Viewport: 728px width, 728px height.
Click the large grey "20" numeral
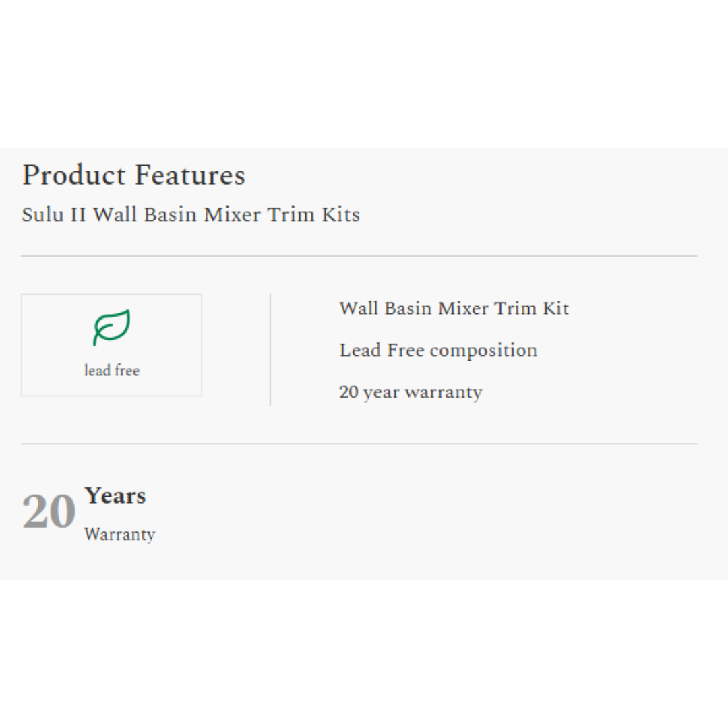point(49,512)
